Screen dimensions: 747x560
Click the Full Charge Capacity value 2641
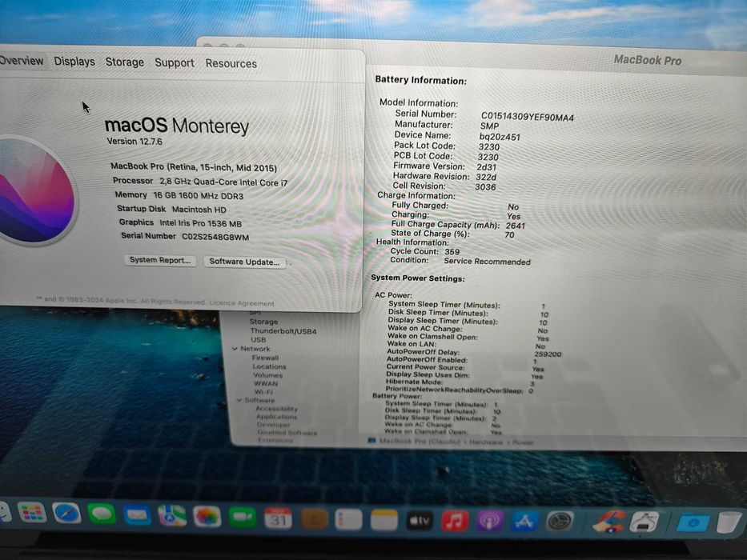click(516, 226)
